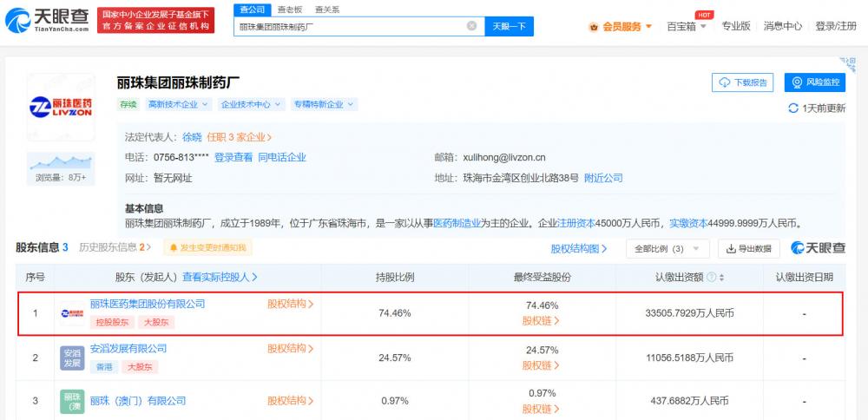Click 登录查看 to reveal phone number
The width and height of the screenshot is (868, 420).
click(x=233, y=157)
